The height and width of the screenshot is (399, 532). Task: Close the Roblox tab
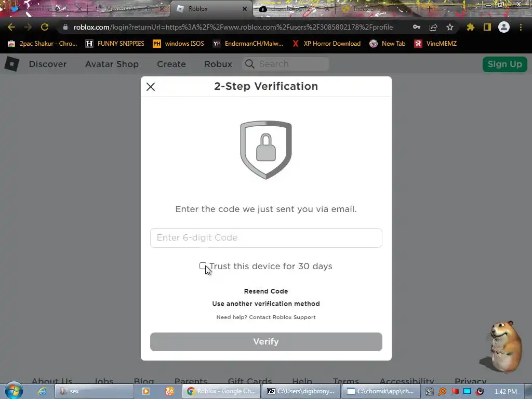pyautogui.click(x=245, y=9)
